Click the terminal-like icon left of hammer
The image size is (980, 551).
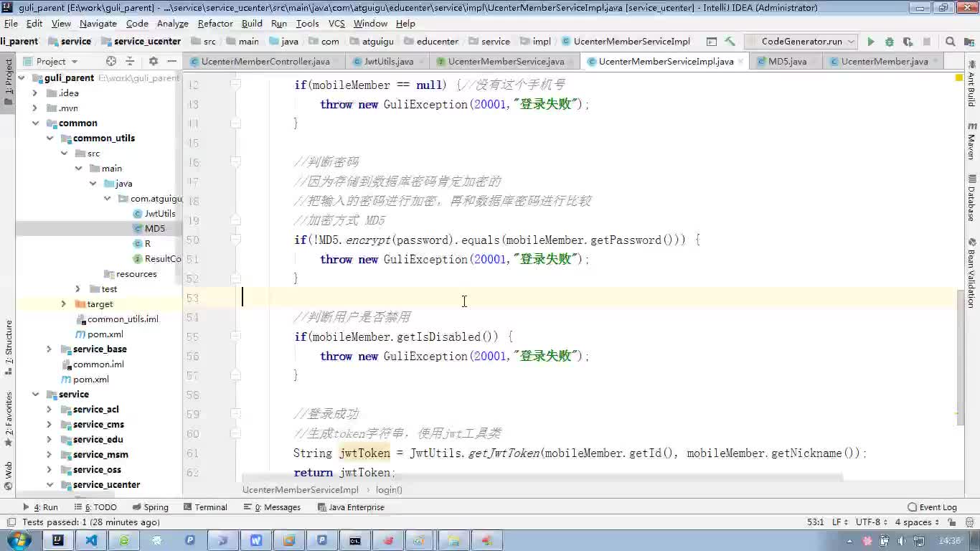(711, 42)
